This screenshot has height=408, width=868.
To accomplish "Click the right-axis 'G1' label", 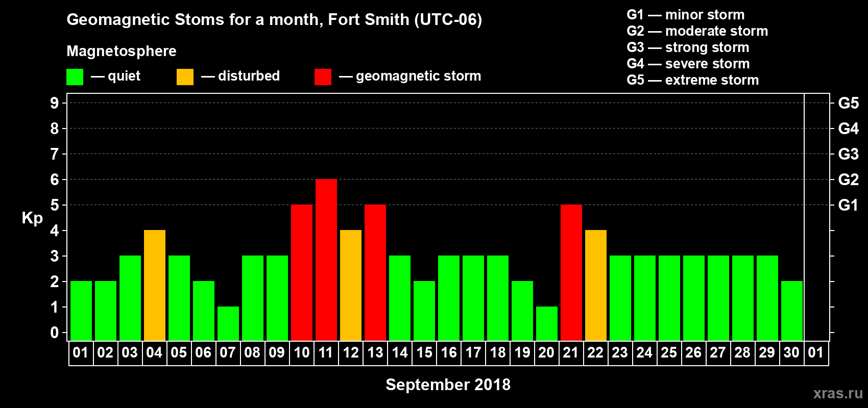I will point(849,205).
